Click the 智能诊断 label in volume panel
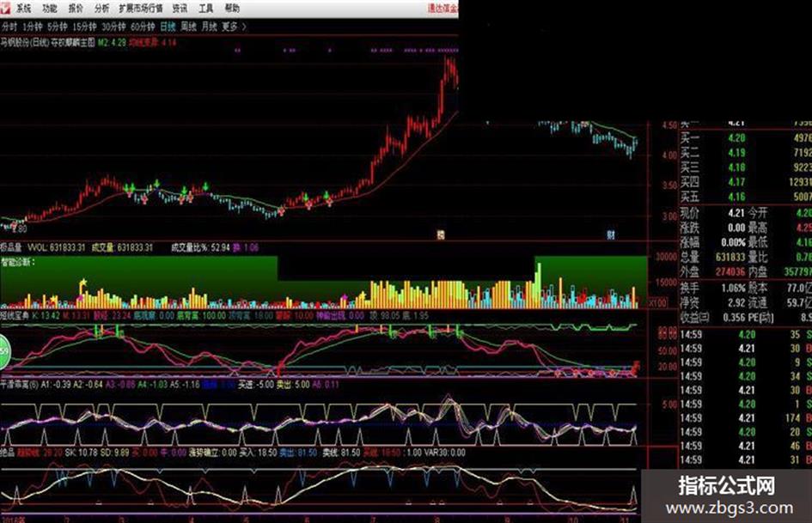812x523 pixels. pos(18,262)
